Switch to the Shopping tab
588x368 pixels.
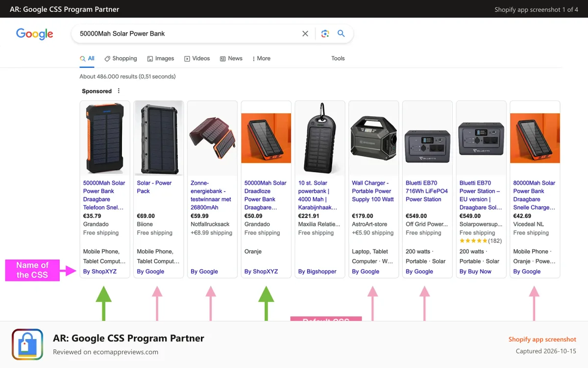point(121,58)
